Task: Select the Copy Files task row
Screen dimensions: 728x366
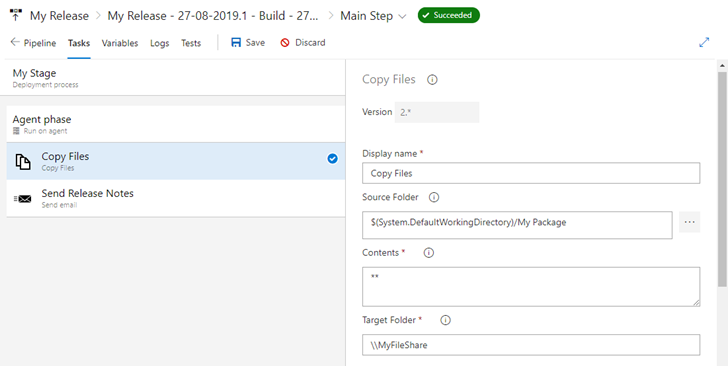Action: (176, 161)
